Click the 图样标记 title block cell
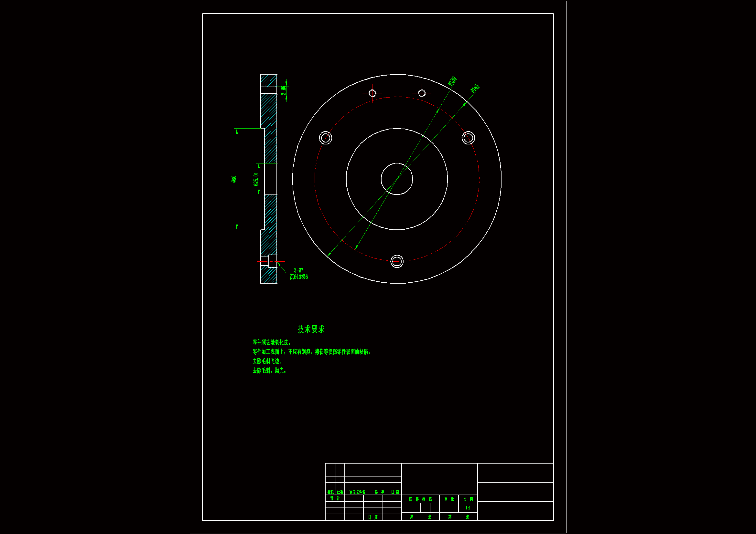Viewport: 756px width, 534px height. click(x=420, y=499)
